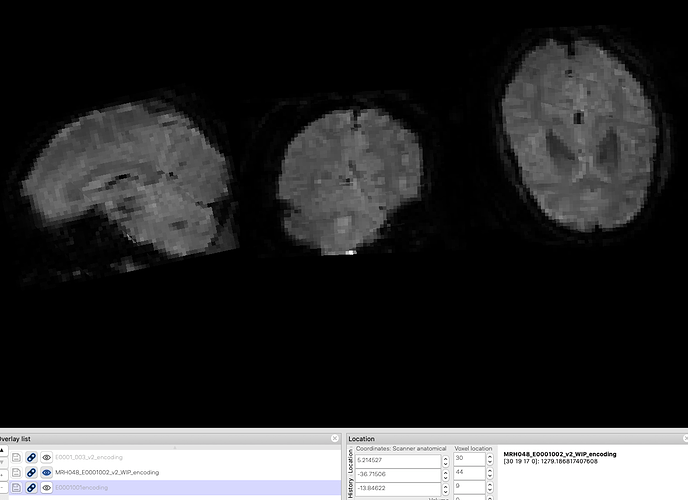Image resolution: width=688 pixels, height=500 pixels.
Task: Click the stepper beside voxel value 30
Action: 490,459
